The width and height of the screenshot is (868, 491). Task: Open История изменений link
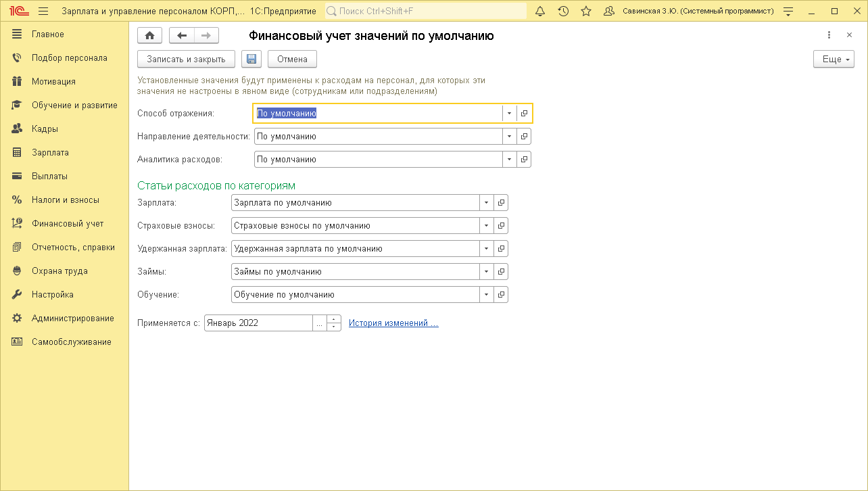pos(393,323)
